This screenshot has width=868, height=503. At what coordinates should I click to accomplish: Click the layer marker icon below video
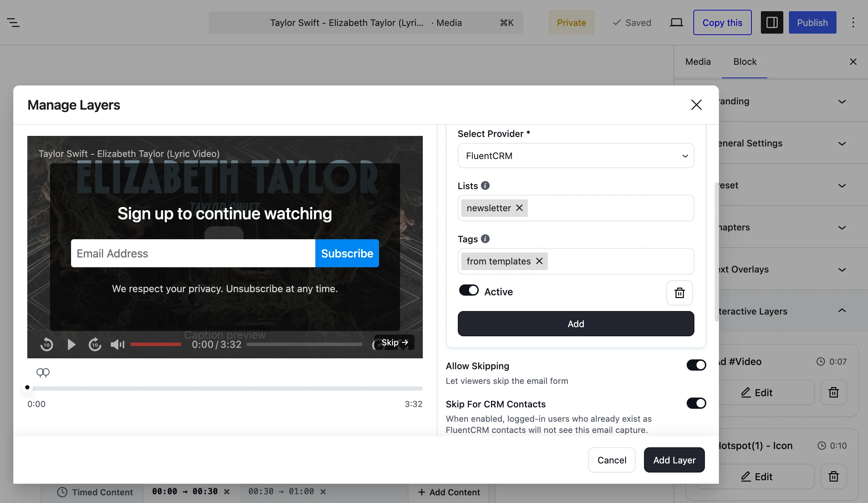(x=43, y=372)
